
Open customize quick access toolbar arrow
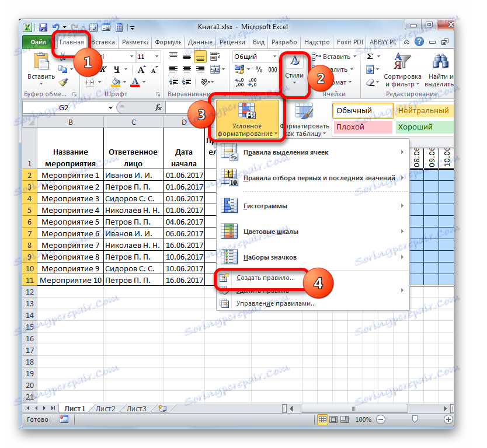(132, 27)
